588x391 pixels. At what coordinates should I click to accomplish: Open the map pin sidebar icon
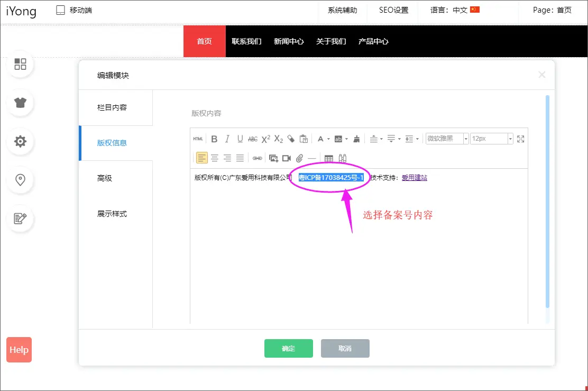[21, 180]
